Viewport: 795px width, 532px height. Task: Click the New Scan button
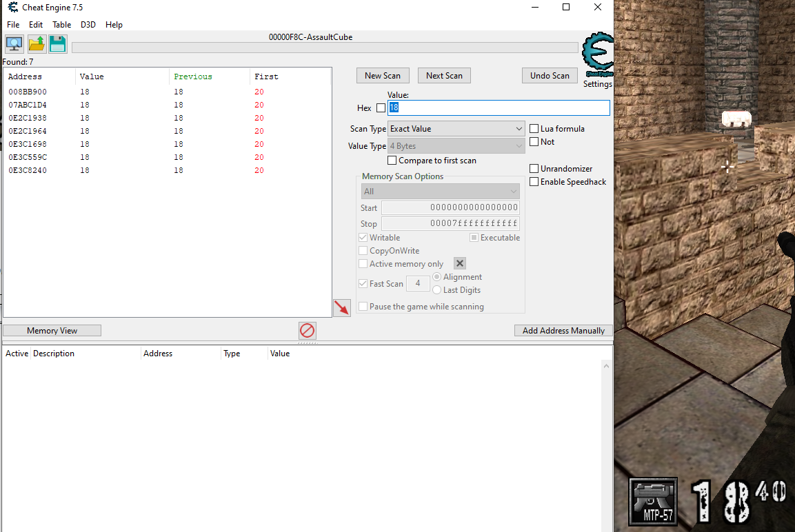pyautogui.click(x=383, y=76)
